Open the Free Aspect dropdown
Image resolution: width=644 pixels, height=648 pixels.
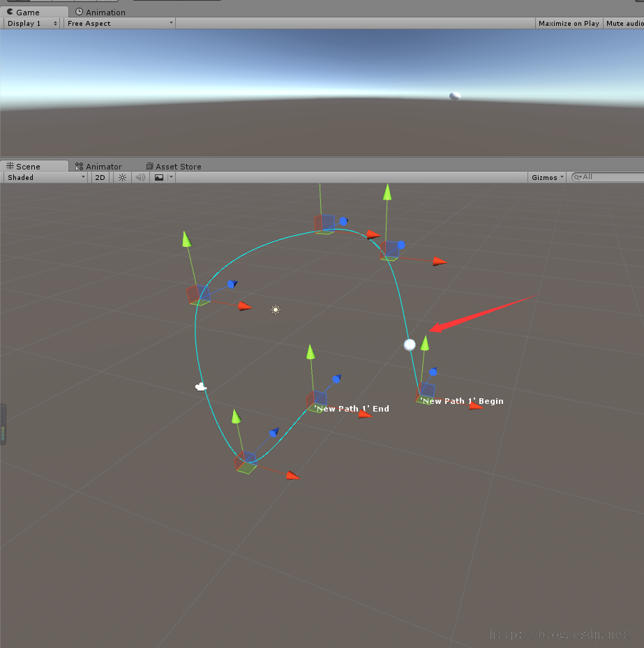[119, 24]
